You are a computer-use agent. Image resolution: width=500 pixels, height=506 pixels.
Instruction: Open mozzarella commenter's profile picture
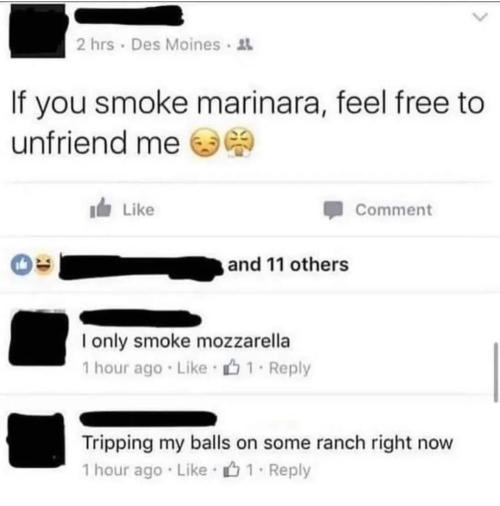(x=38, y=338)
